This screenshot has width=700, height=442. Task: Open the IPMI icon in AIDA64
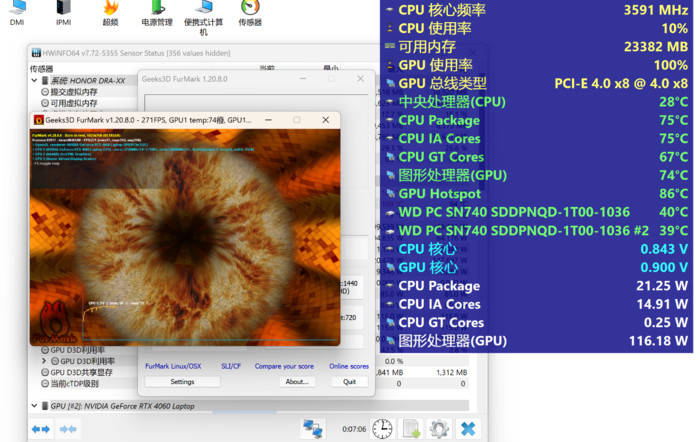pyautogui.click(x=63, y=13)
